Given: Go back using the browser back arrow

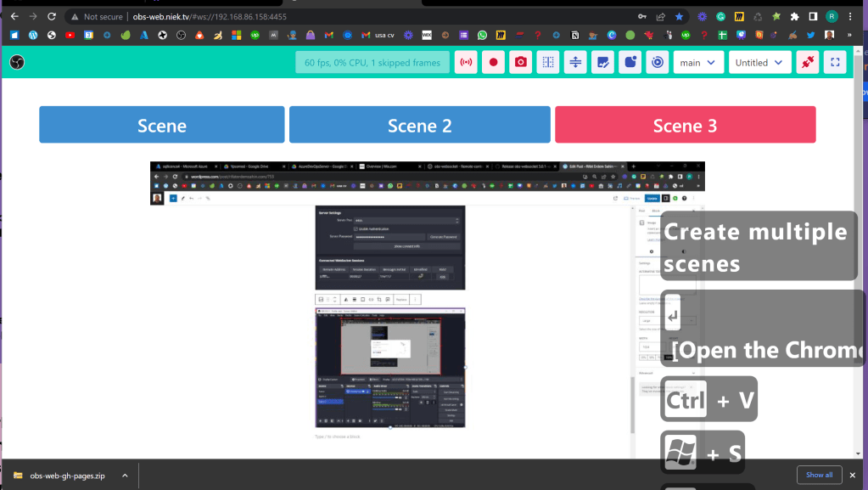Looking at the screenshot, I should pos(14,17).
